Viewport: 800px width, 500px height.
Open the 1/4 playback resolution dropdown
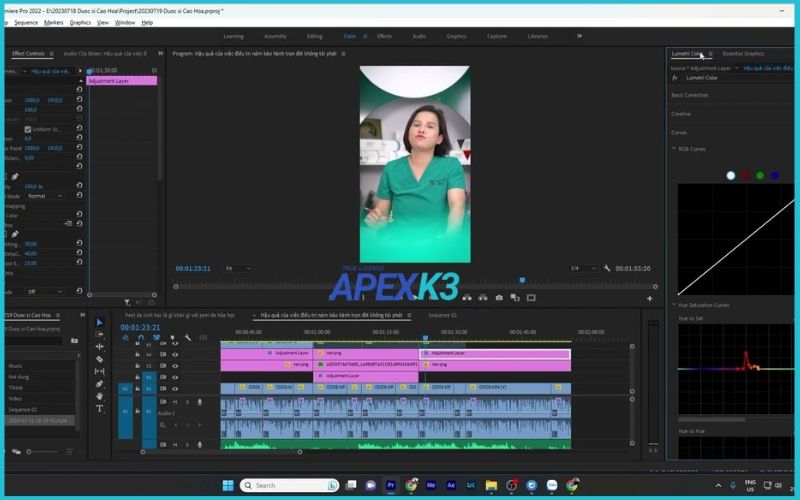(582, 268)
